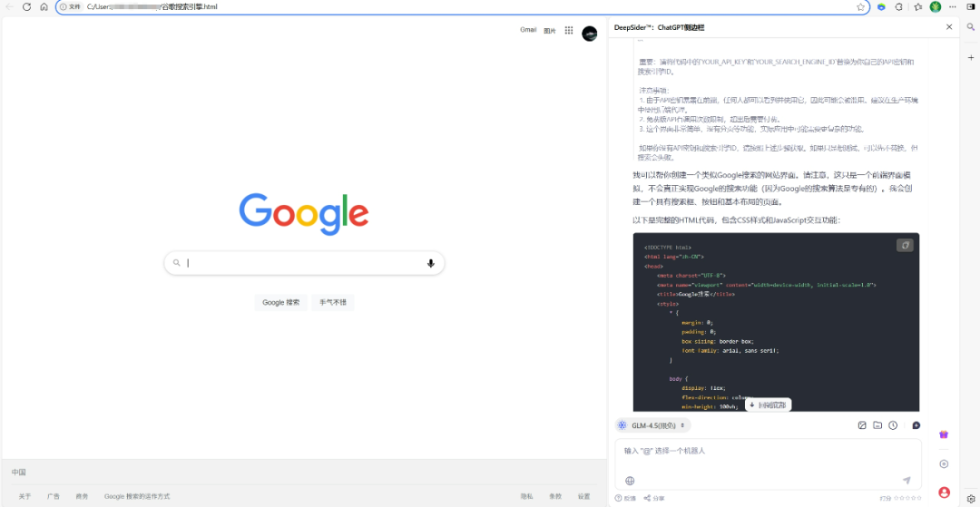Go to the browser home page icon
Viewport: 980px width, 507px height.
tap(44, 7)
